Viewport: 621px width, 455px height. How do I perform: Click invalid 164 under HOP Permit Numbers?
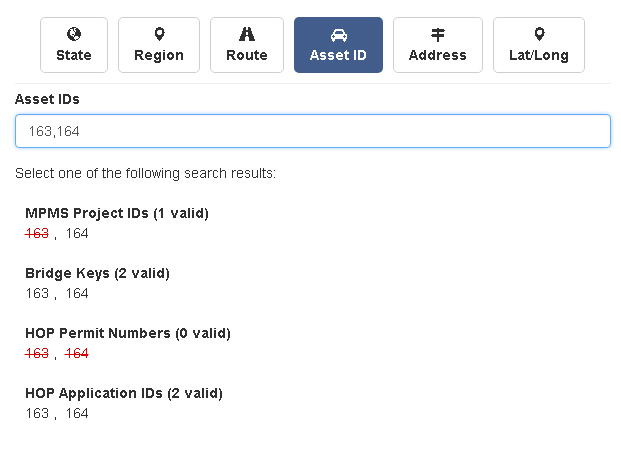(77, 353)
